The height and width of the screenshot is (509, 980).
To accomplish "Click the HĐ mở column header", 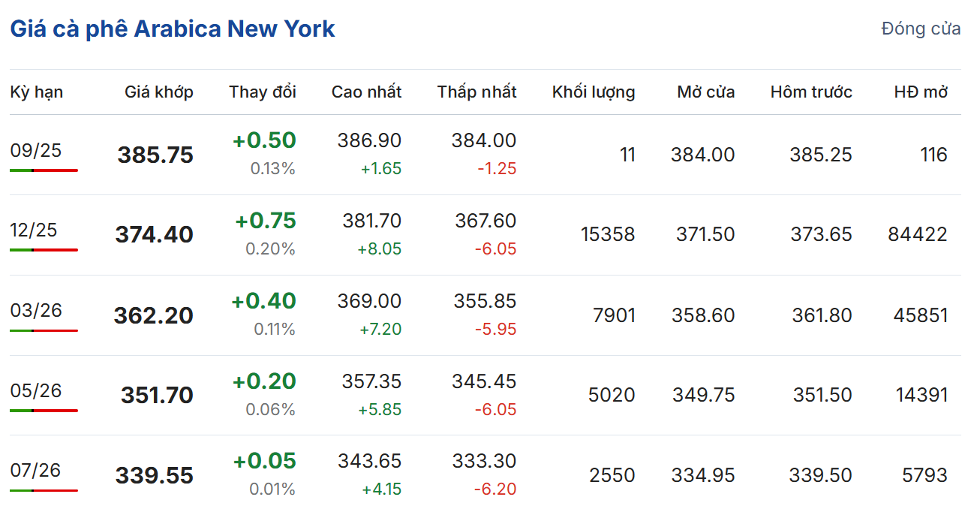I will tap(921, 92).
